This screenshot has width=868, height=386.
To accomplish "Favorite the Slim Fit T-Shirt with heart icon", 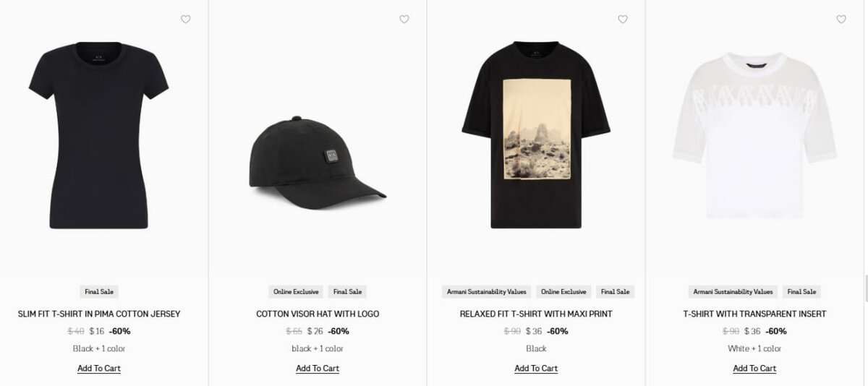I will coord(185,20).
